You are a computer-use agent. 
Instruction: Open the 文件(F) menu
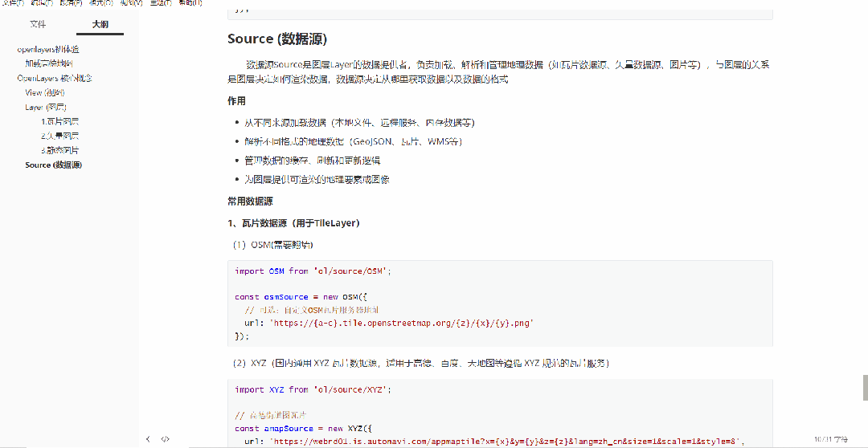pyautogui.click(x=14, y=2)
